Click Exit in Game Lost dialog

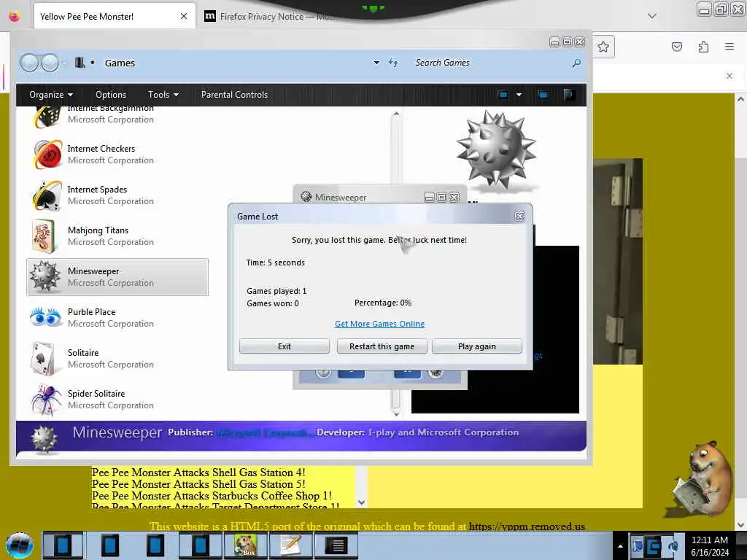285,346
